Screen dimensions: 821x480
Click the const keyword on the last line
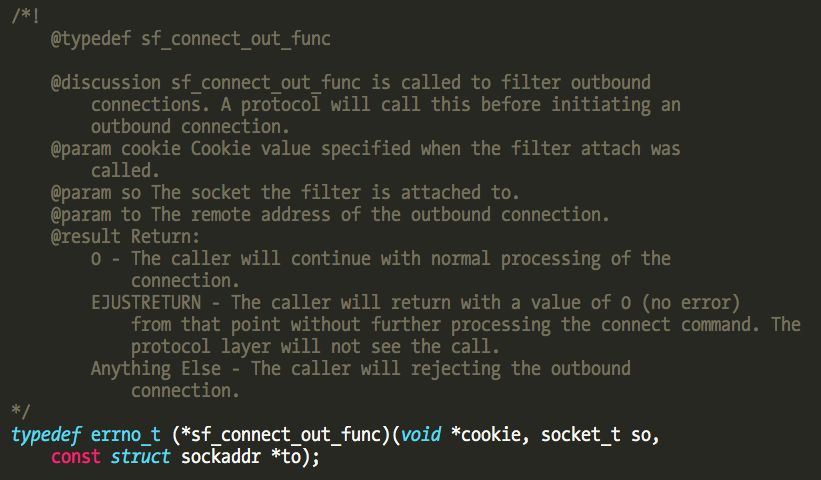75,457
